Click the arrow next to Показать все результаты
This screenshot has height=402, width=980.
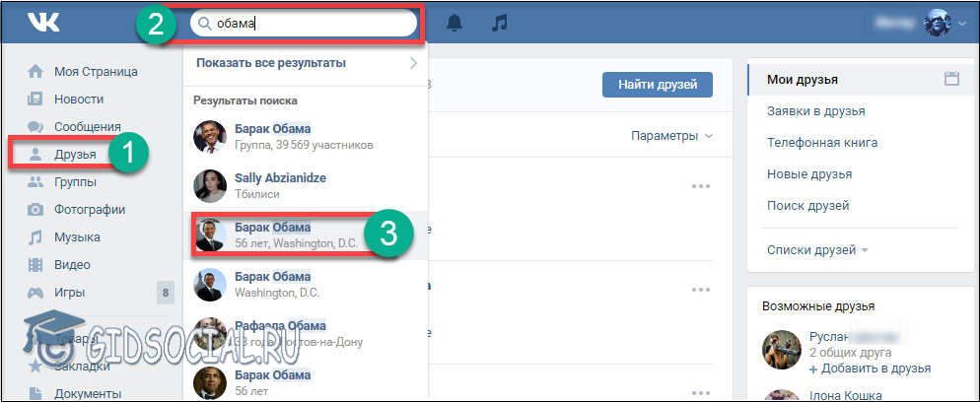[x=413, y=63]
